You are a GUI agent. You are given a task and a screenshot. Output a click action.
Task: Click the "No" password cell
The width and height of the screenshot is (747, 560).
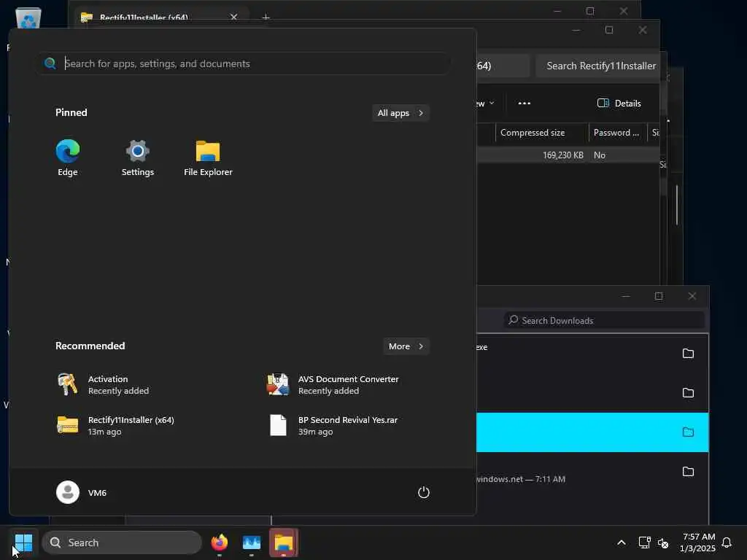coord(600,155)
